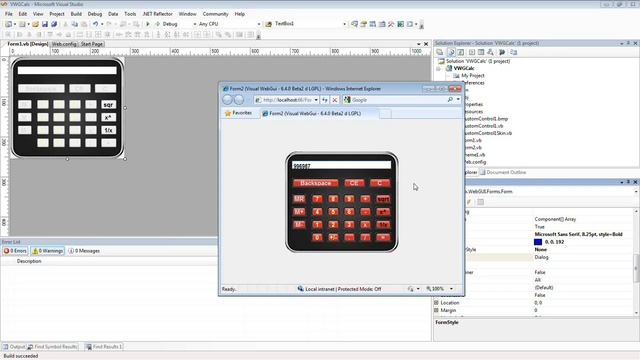Click Refresh icon in Solution Explorer toolbar

[x=461, y=52]
